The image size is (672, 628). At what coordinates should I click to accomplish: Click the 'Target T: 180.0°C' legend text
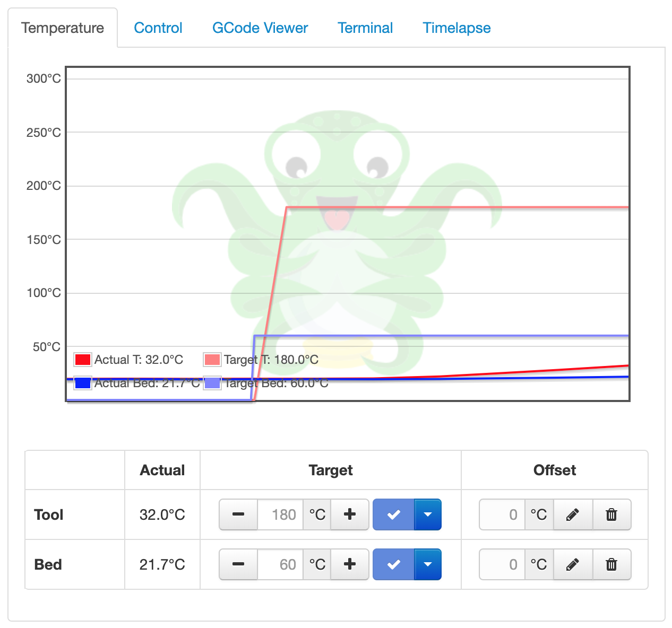(x=271, y=360)
